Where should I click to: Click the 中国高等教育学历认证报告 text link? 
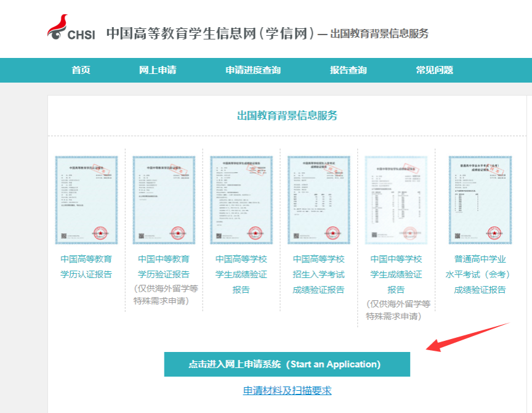(x=86, y=266)
